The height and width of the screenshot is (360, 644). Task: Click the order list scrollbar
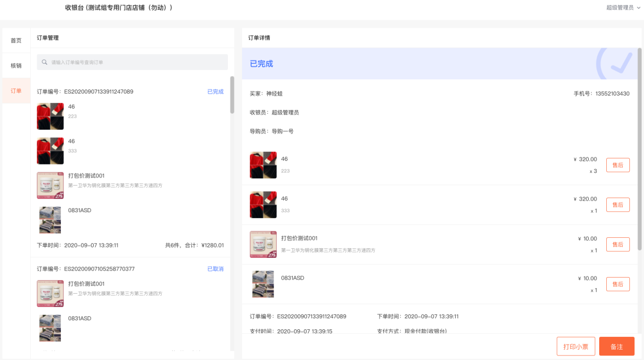(x=232, y=95)
